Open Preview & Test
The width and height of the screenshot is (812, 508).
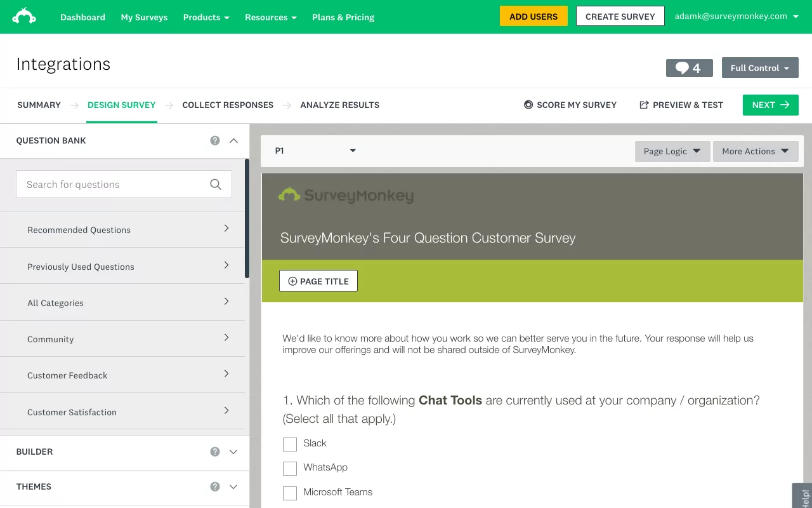point(681,105)
